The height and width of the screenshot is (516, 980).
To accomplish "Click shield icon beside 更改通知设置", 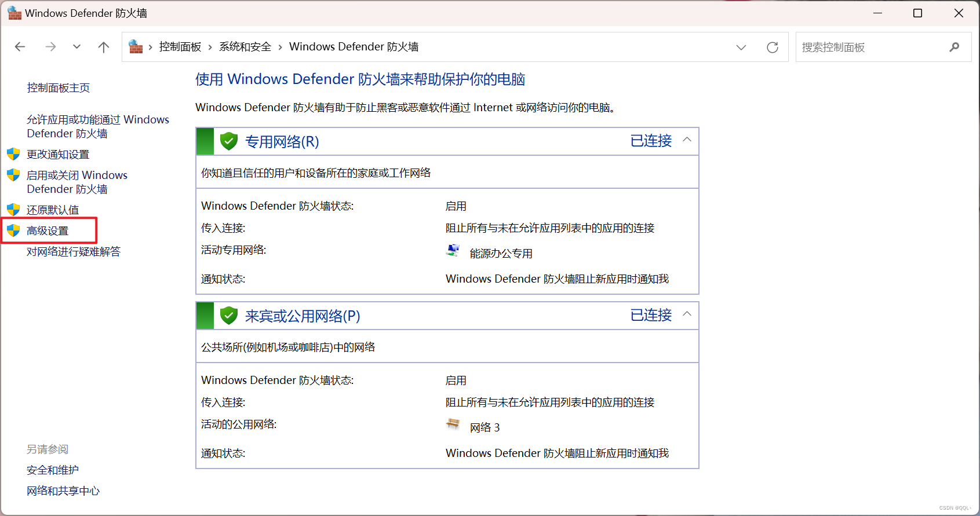I will point(13,154).
